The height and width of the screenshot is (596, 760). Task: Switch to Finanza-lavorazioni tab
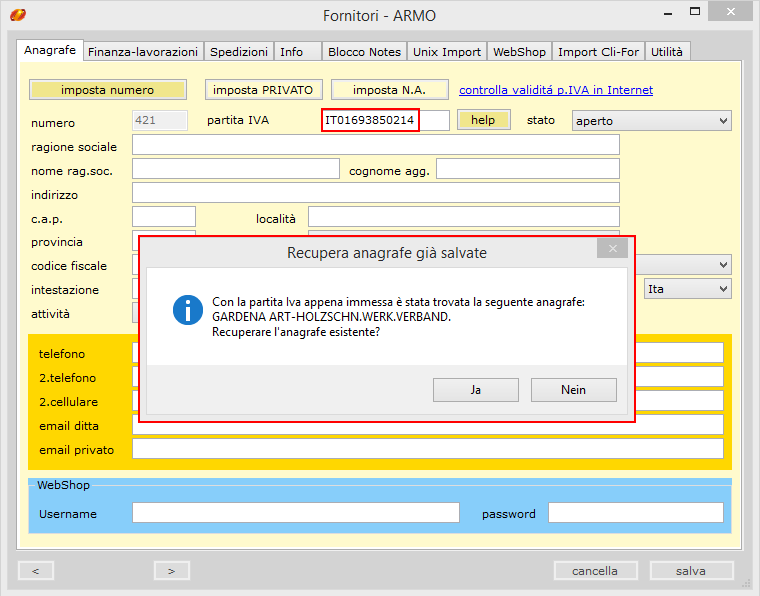pos(143,52)
